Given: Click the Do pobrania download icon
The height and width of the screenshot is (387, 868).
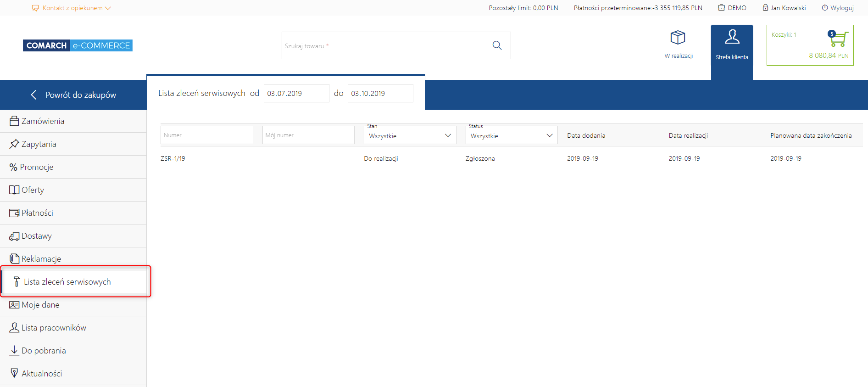Looking at the screenshot, I should tap(14, 350).
